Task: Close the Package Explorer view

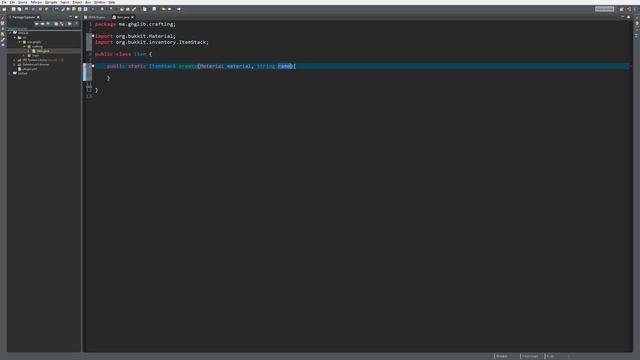Action: coord(38,17)
